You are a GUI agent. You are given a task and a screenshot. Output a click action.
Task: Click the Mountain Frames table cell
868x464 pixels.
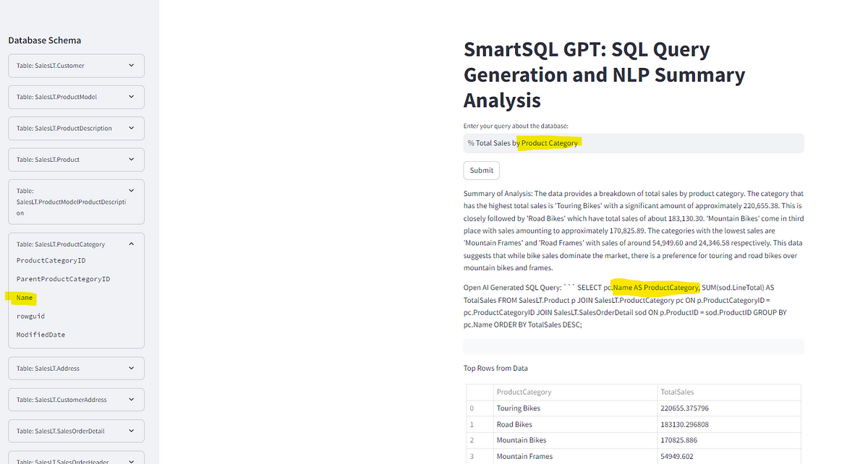click(x=575, y=456)
